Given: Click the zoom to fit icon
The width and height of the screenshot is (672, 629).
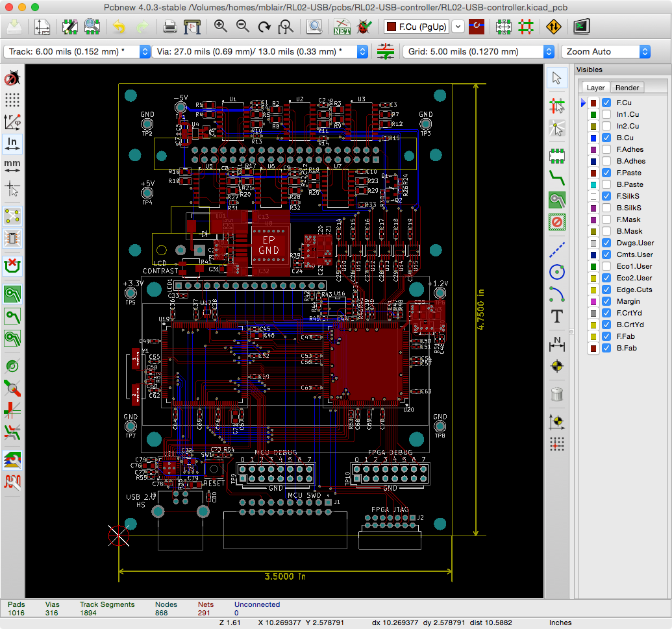Looking at the screenshot, I should coord(286,27).
